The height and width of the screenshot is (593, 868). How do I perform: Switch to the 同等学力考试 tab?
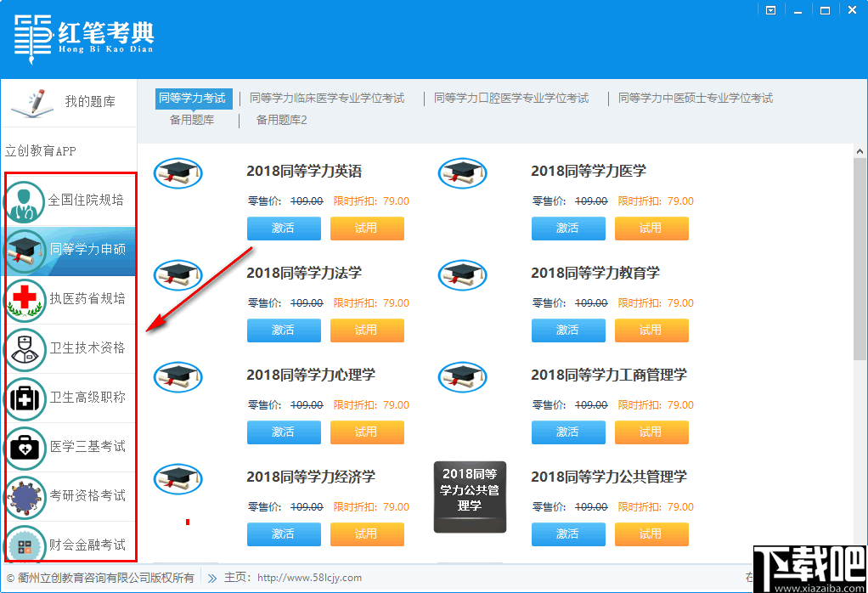[193, 98]
